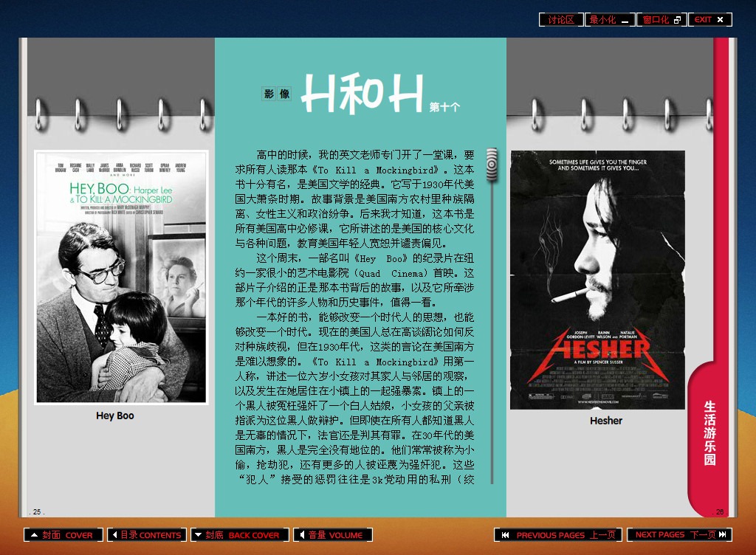Click the Hesher caption text

[x=606, y=421]
